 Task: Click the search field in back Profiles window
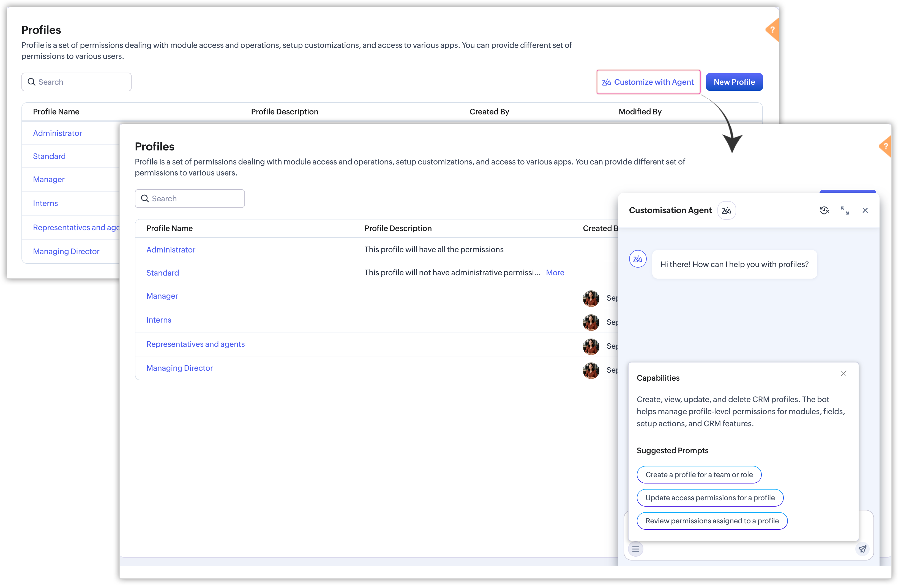77,82
